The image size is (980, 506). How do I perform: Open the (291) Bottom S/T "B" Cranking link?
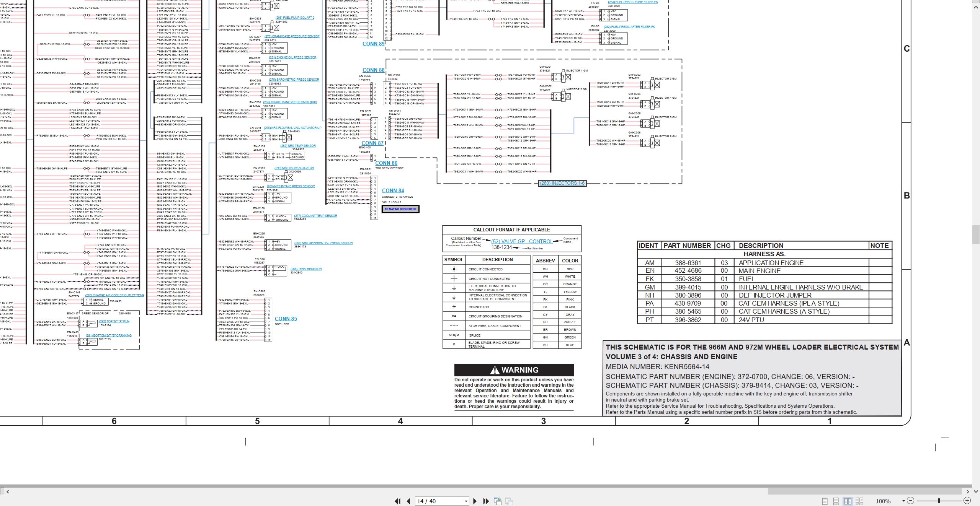(x=108, y=335)
